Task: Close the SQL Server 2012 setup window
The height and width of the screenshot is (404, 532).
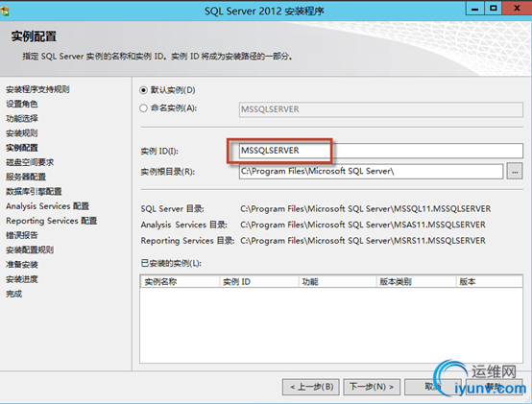Action: coord(517,8)
